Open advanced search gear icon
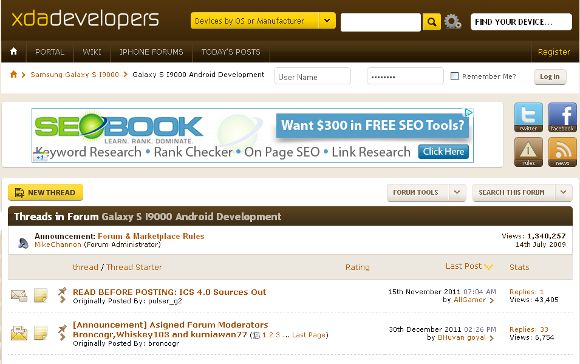The image size is (580, 364). pos(452,21)
